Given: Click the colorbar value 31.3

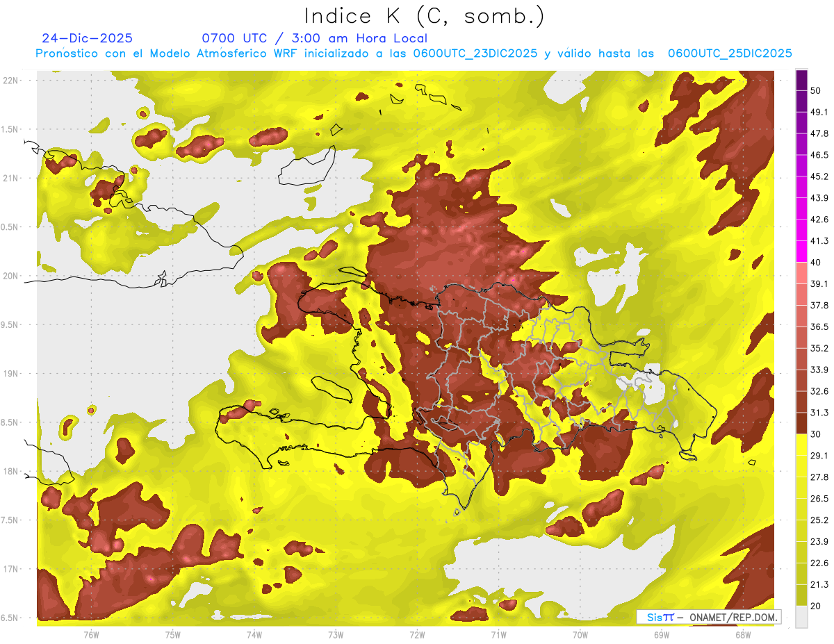Looking at the screenshot, I should pos(819,413).
